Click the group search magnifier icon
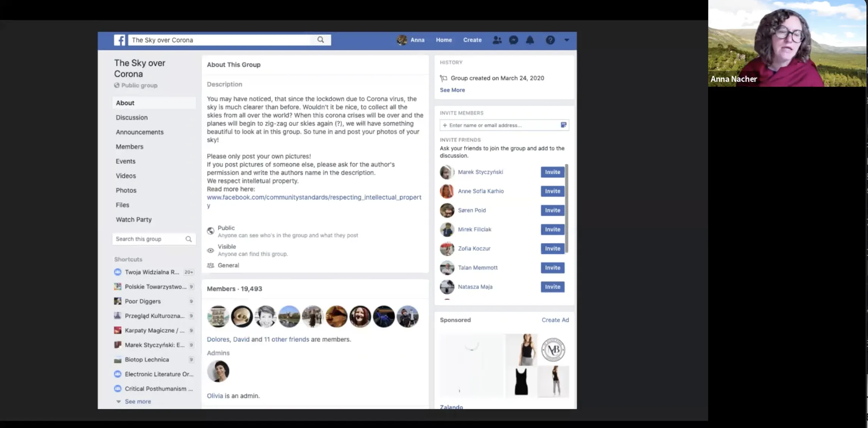Viewport: 868px width, 428px height. point(188,239)
